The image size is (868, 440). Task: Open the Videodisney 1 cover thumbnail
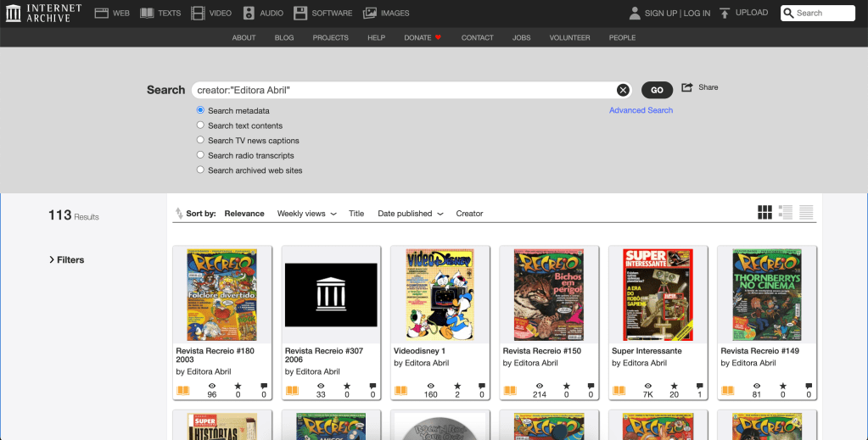click(x=440, y=294)
